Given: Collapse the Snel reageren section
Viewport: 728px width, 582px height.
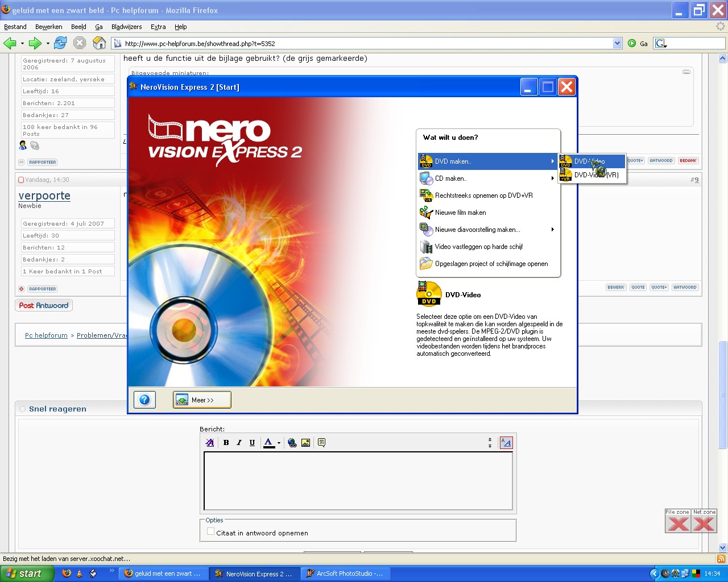Looking at the screenshot, I should pos(23,409).
